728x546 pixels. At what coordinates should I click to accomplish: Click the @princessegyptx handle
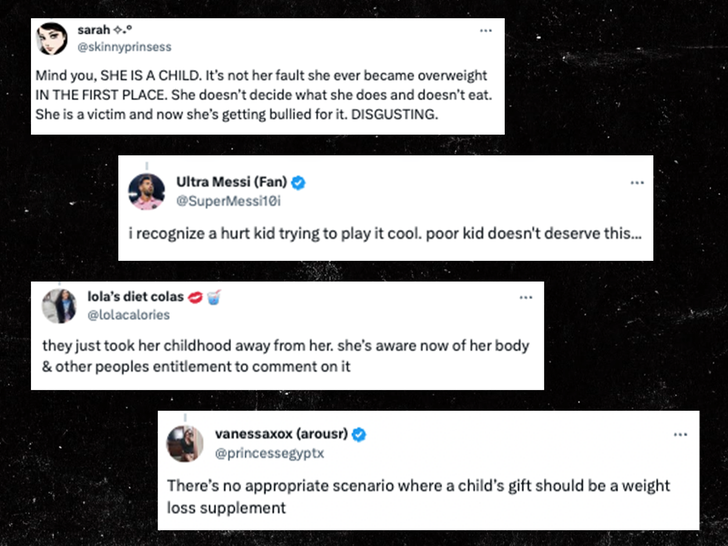[x=268, y=452]
